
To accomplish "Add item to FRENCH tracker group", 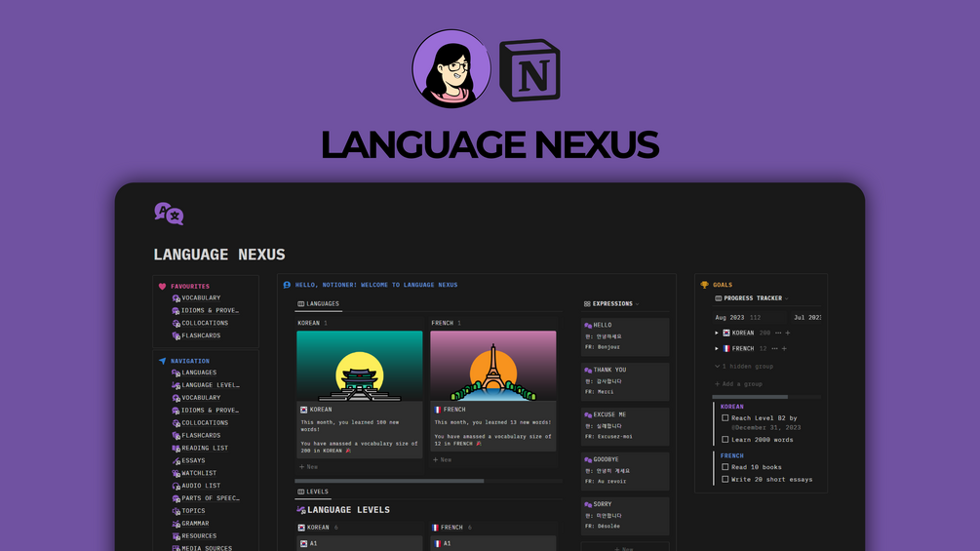I will point(784,348).
